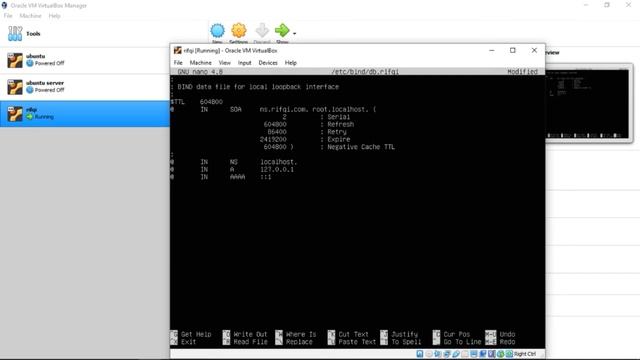Open File menu in VirtualBox Manager
The height and width of the screenshot is (360, 640).
8,16
